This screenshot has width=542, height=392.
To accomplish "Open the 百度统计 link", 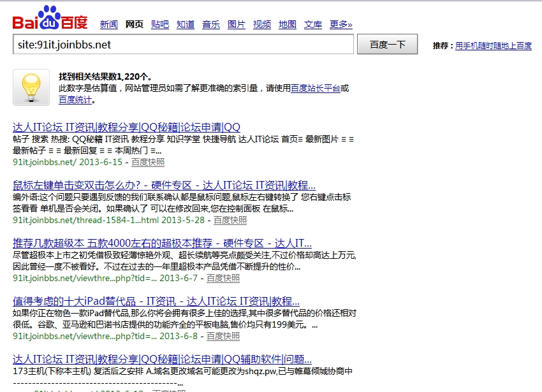I will tap(75, 100).
